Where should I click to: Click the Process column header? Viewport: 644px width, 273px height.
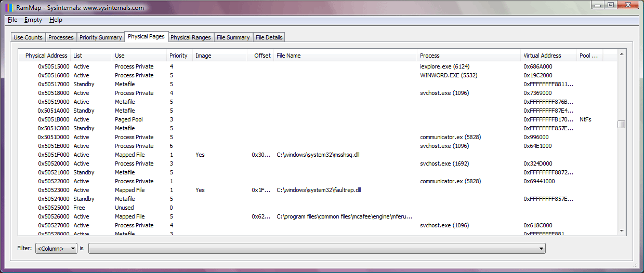click(x=429, y=56)
